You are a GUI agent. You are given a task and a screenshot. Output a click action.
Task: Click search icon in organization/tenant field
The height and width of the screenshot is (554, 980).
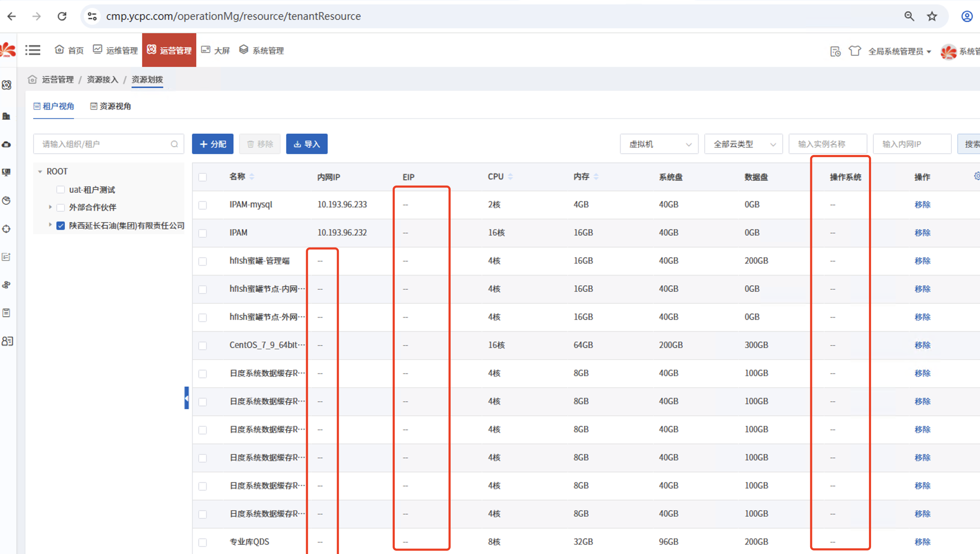point(174,144)
